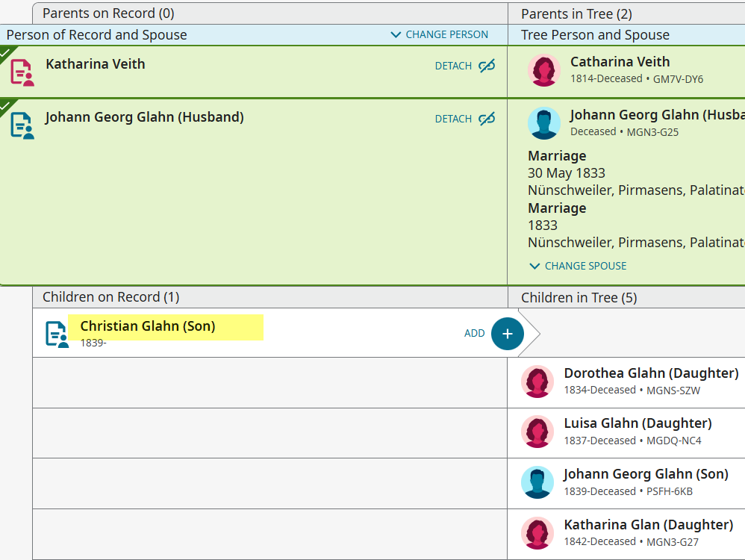This screenshot has height=560, width=745.
Task: Click Catharina Veith portrait avatar
Action: [544, 70]
